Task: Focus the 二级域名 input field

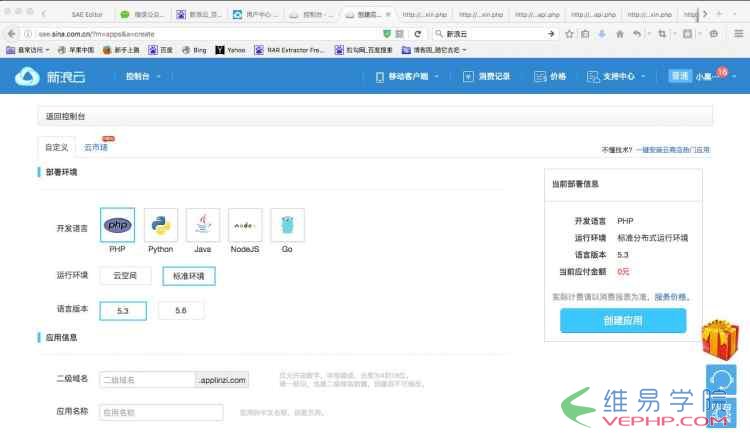Action: click(x=147, y=380)
